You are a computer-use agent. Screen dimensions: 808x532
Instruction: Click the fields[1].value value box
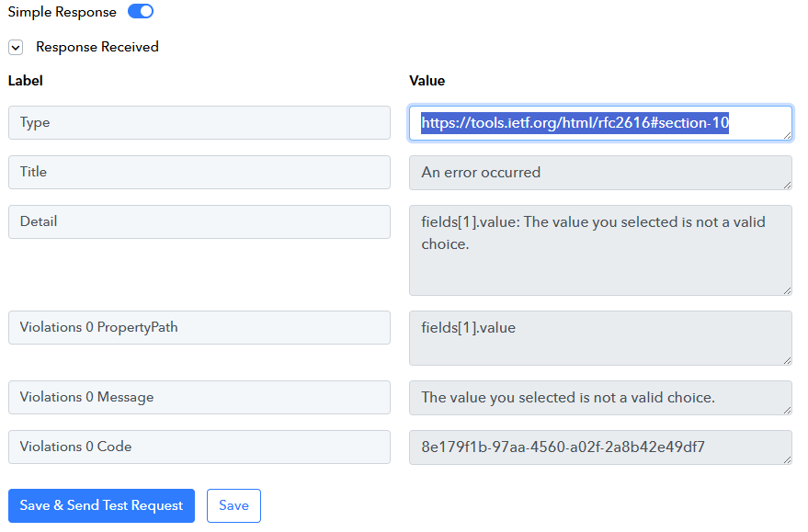click(600, 338)
